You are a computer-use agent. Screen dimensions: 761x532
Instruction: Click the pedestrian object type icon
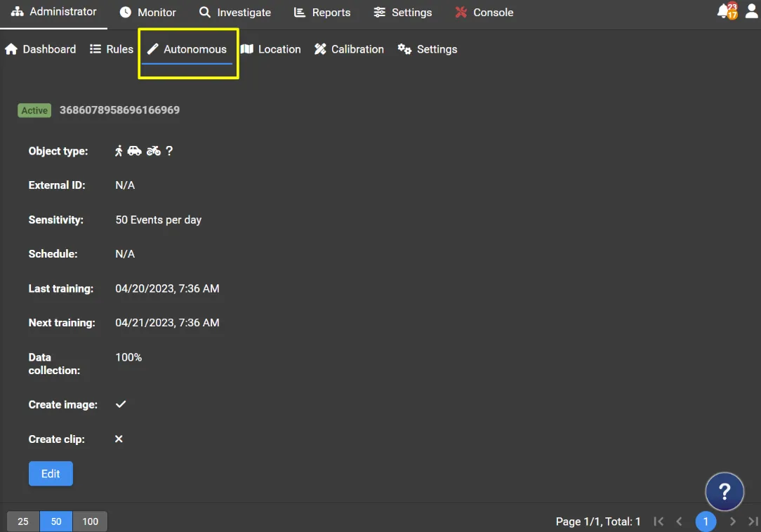coord(119,151)
